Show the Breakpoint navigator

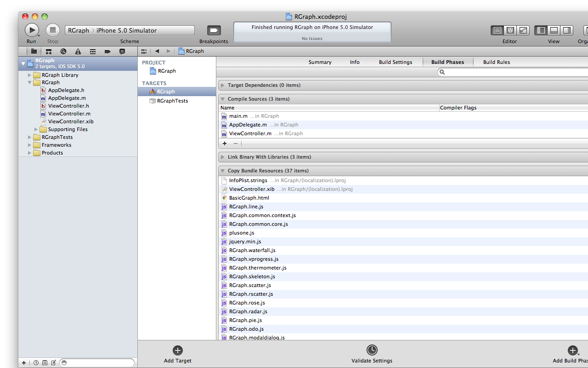(x=107, y=52)
